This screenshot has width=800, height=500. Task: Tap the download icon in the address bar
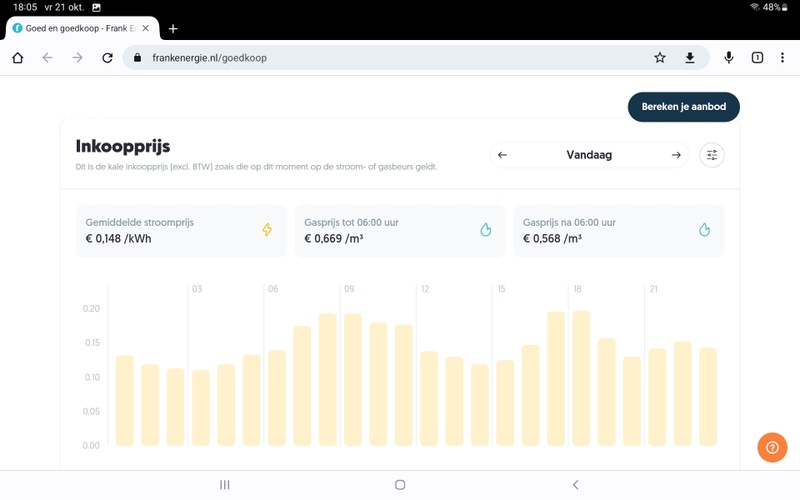(x=690, y=58)
